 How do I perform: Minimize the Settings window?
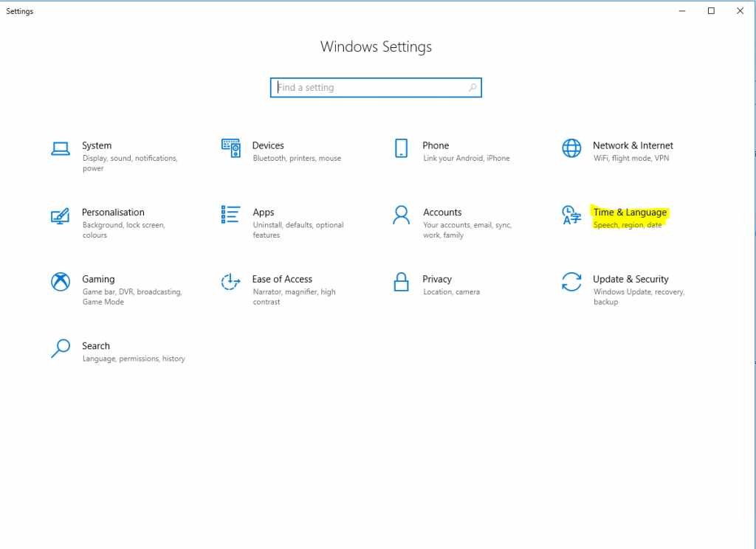tap(682, 11)
